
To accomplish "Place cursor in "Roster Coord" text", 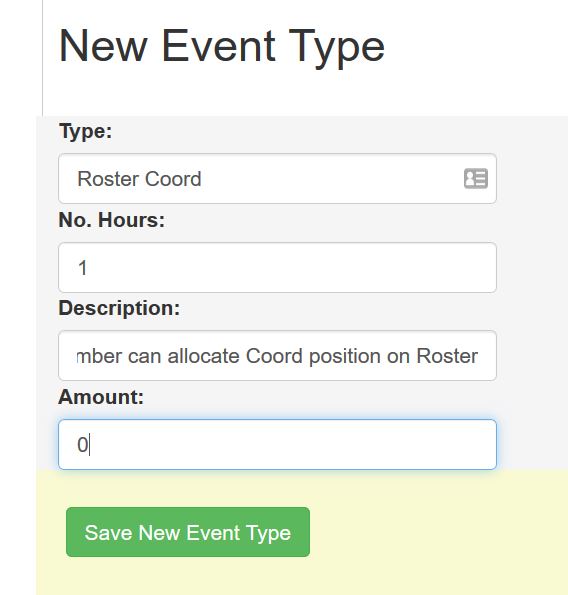I will pyautogui.click(x=139, y=179).
